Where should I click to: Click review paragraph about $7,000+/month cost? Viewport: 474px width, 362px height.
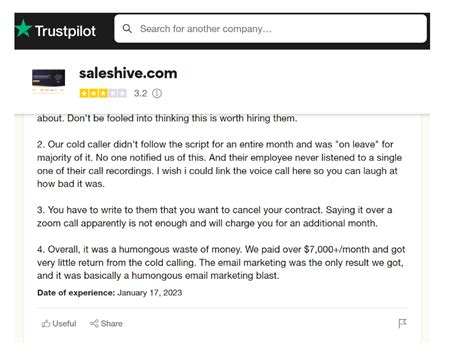point(221,262)
